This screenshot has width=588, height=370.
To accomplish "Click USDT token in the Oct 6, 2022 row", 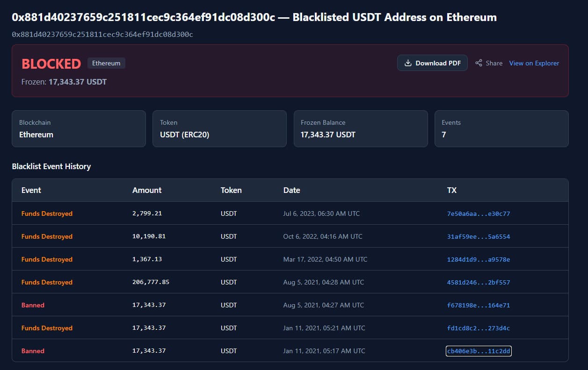I will 229,236.
